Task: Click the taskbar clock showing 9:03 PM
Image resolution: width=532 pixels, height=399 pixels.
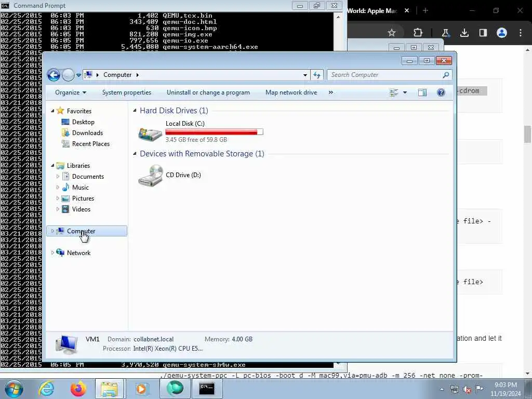Action: pos(506,389)
